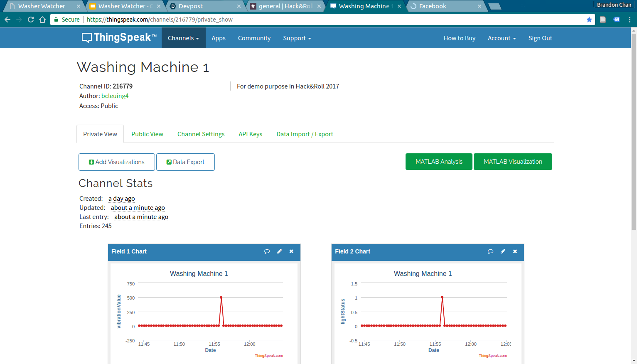Click the 'about a minute ago' Last entry value
The width and height of the screenshot is (637, 364).
[141, 217]
